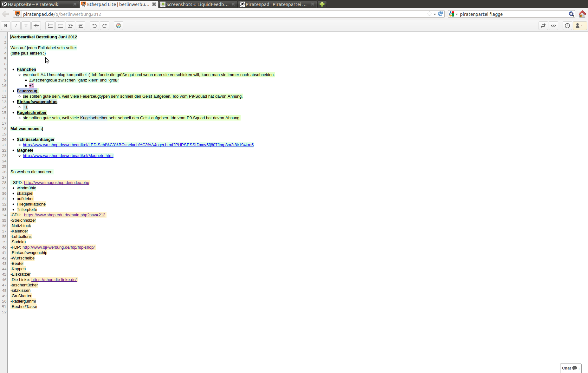Image resolution: width=588 pixels, height=373 pixels.
Task: Open the timeslider history clock
Action: coord(567,26)
